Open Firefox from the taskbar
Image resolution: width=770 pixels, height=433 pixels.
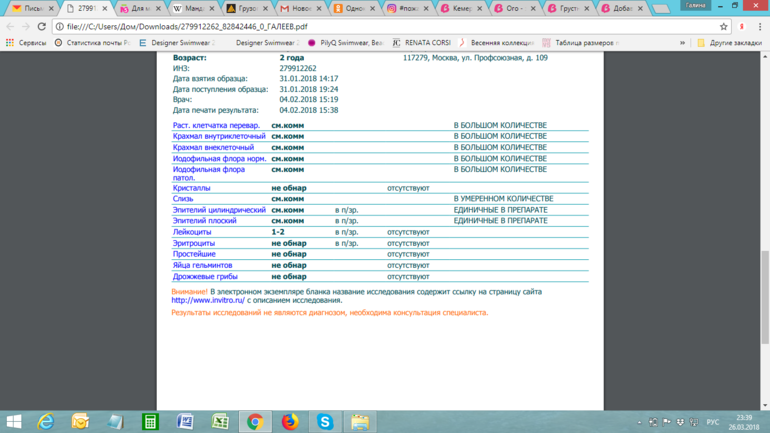coord(290,422)
